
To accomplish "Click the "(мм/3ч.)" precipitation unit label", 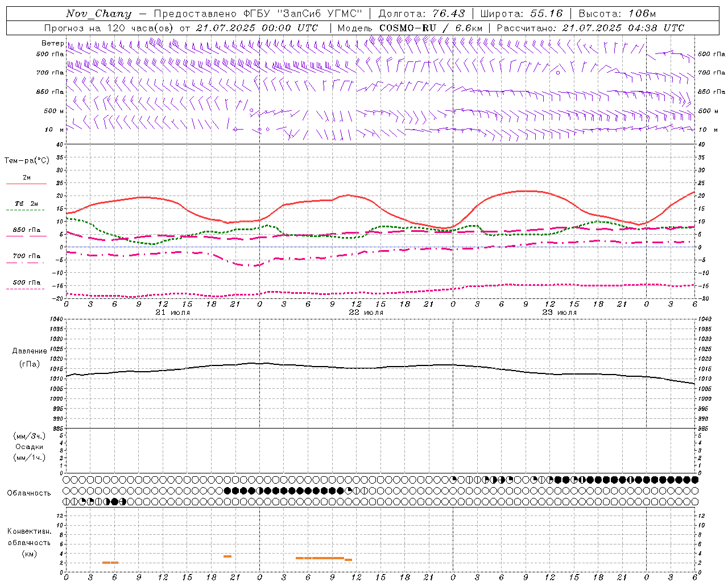I will click(x=30, y=436).
